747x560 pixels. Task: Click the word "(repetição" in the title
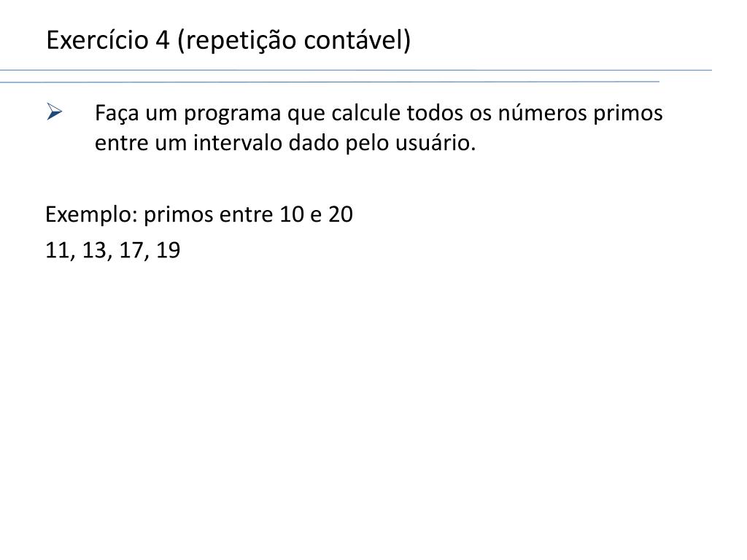tap(237, 41)
